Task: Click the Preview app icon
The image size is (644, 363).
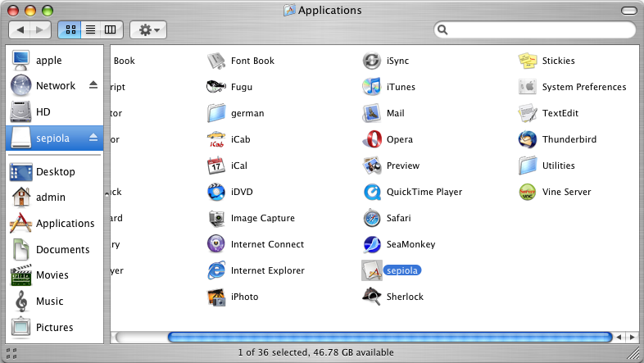Action: point(372,166)
